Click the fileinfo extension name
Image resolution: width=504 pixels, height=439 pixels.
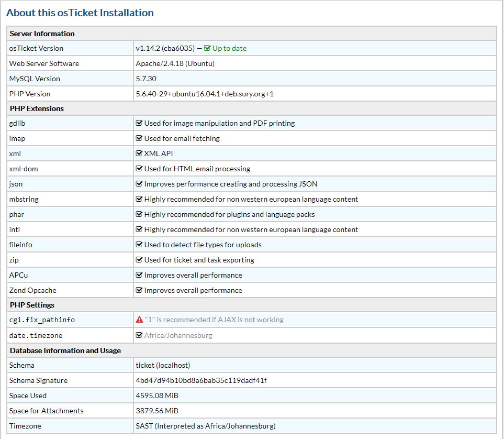pos(20,245)
